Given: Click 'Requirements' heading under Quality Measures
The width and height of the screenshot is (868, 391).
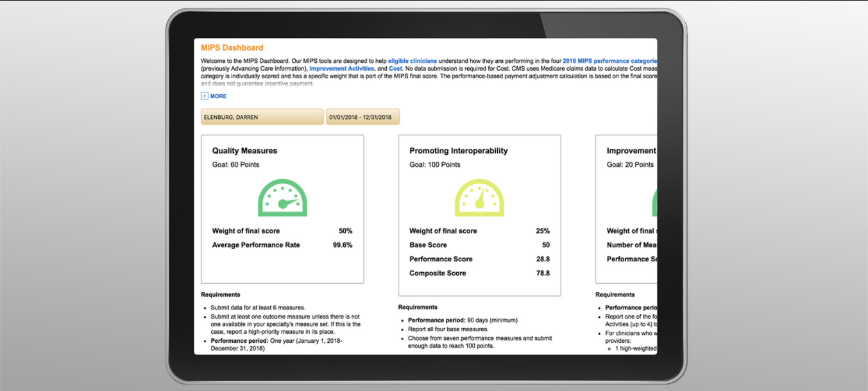Looking at the screenshot, I should (221, 295).
